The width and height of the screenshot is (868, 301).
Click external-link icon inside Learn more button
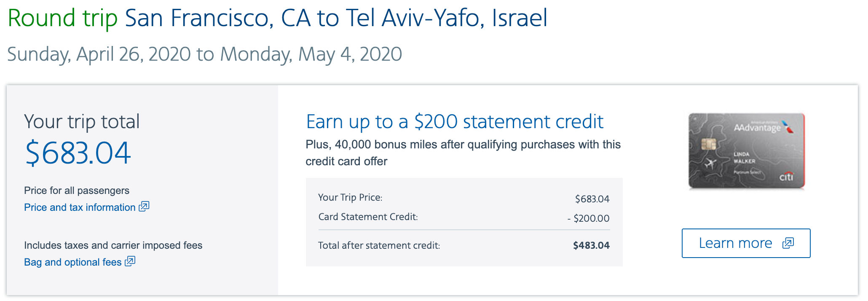[788, 243]
